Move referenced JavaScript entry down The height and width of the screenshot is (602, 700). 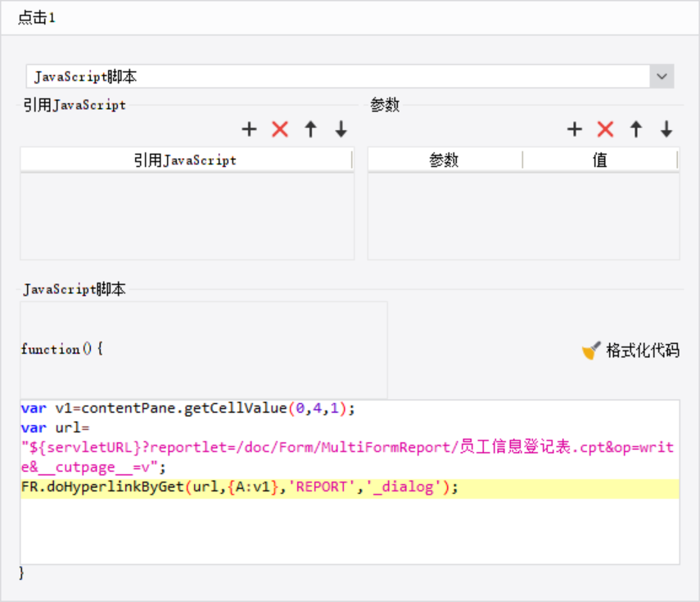pos(341,129)
